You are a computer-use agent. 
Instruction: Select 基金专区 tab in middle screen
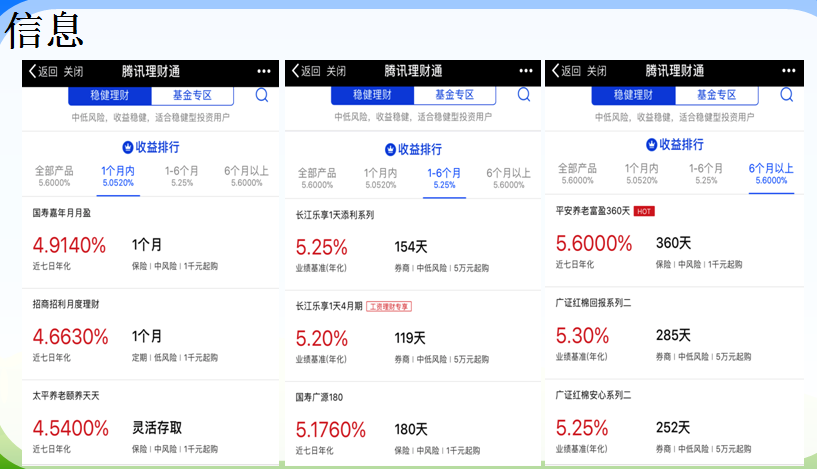(455, 95)
